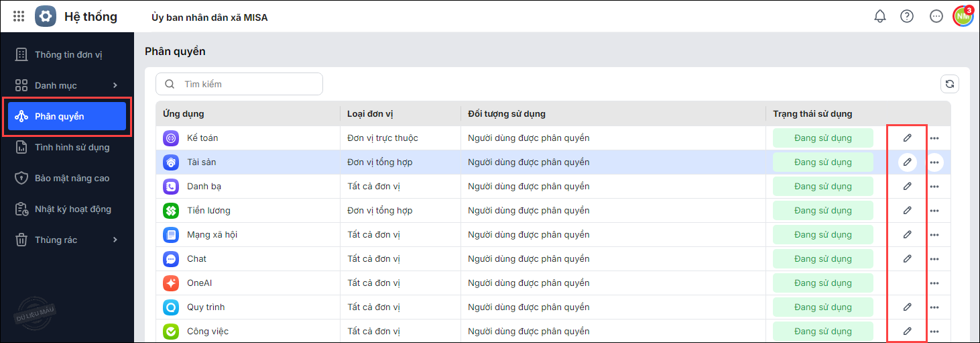The width and height of the screenshot is (980, 343).
Task: Click Đang sử dụng status for Danh bạ
Action: pos(822,186)
